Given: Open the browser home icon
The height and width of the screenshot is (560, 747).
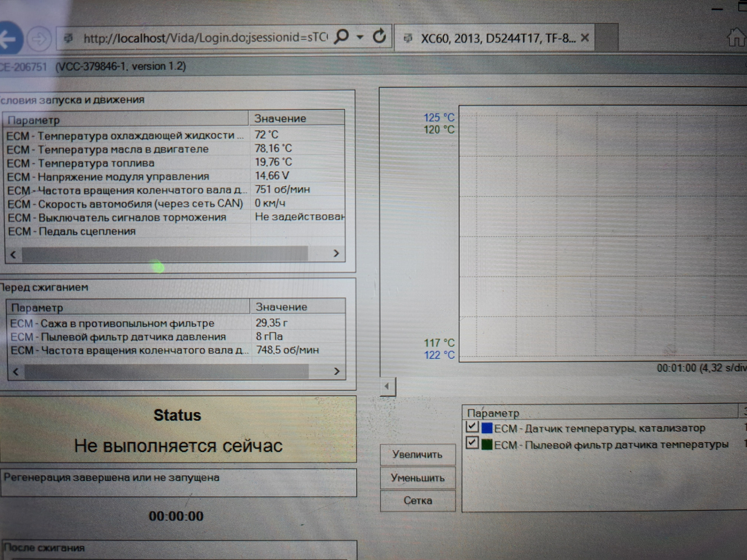Looking at the screenshot, I should click(x=735, y=38).
